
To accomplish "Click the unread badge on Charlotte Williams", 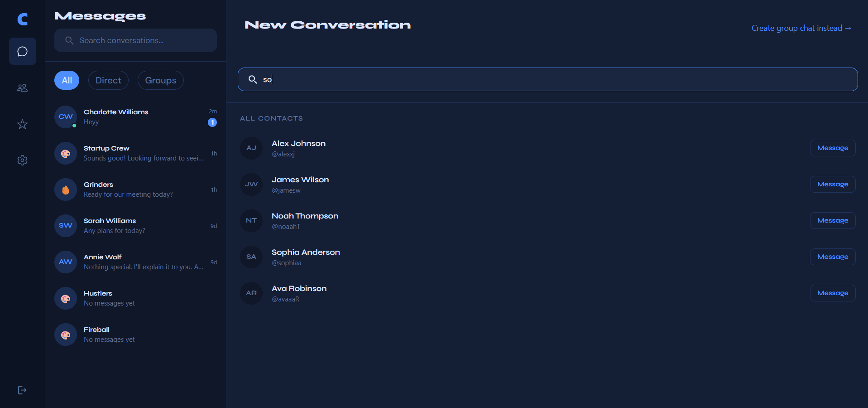I will (212, 122).
